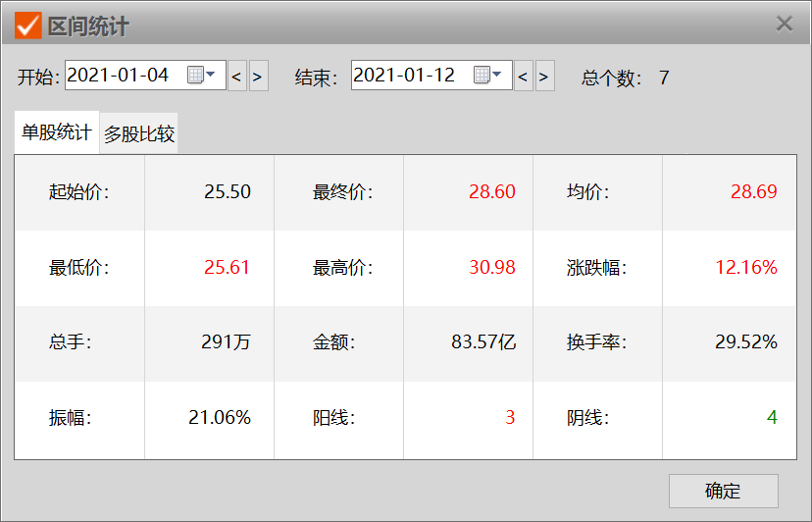Image resolution: width=812 pixels, height=522 pixels.
Task: Select the 涨跌幅 value 12.16%
Action: 745,268
